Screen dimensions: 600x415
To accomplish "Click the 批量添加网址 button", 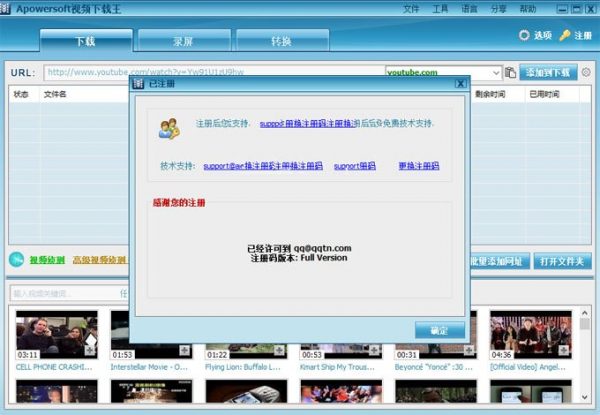I will pos(500,261).
